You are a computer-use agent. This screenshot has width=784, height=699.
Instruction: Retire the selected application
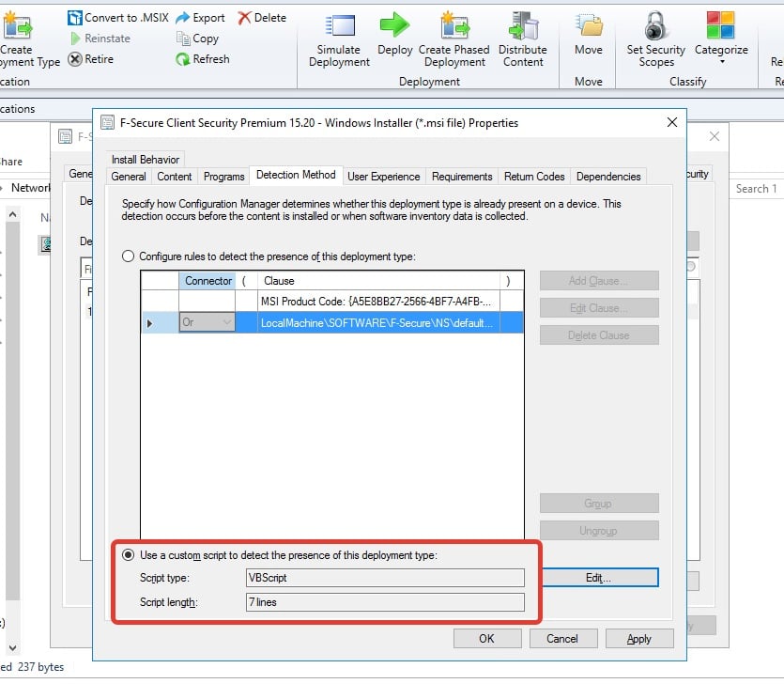pos(90,59)
